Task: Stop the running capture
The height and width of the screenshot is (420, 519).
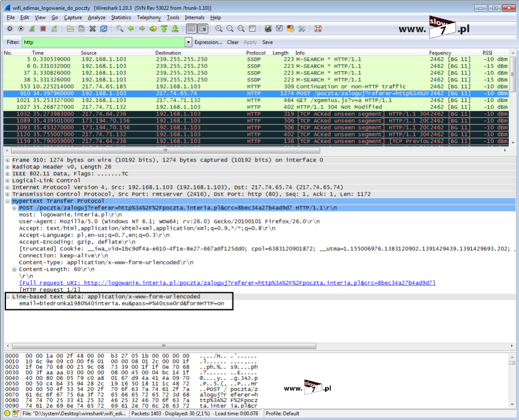Action: pyautogui.click(x=43, y=29)
